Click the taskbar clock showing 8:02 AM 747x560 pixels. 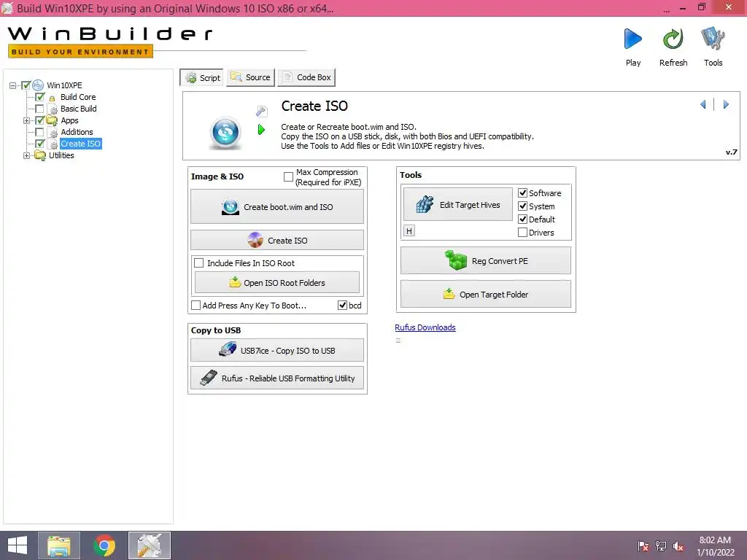point(715,546)
